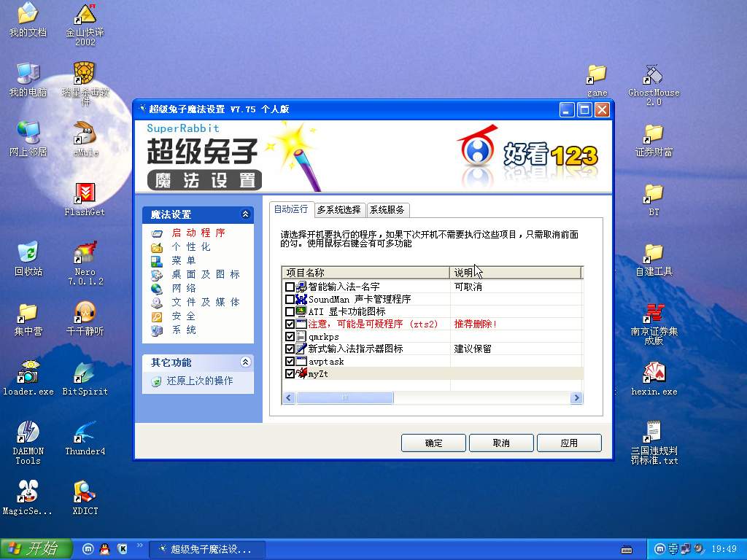Click the 确定 button
Viewport: 747px width, 560px height.
(x=433, y=443)
